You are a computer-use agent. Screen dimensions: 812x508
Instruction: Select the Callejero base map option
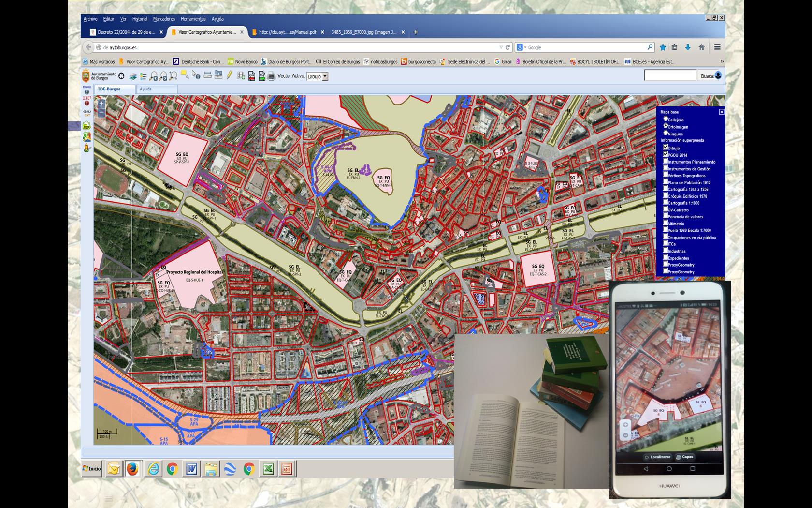(x=666, y=119)
